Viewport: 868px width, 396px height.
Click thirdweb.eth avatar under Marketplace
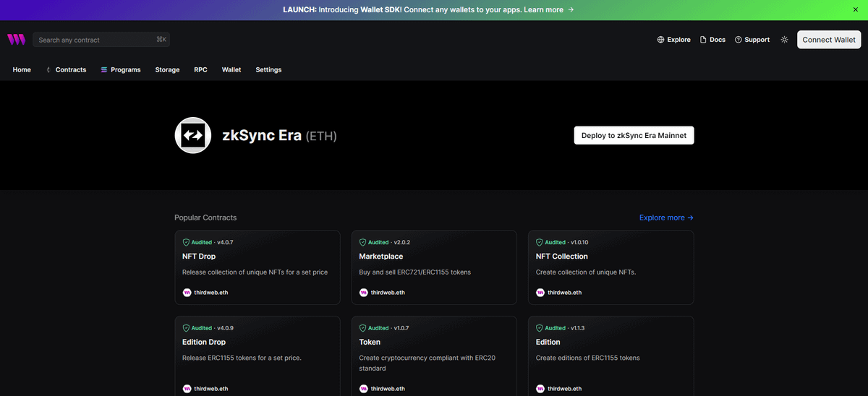click(x=363, y=293)
